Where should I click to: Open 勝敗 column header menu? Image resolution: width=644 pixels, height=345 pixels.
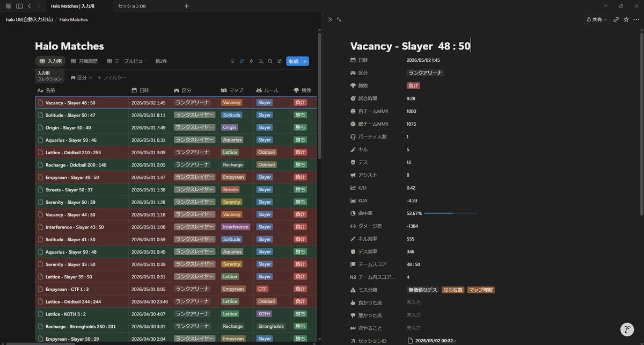tap(303, 90)
